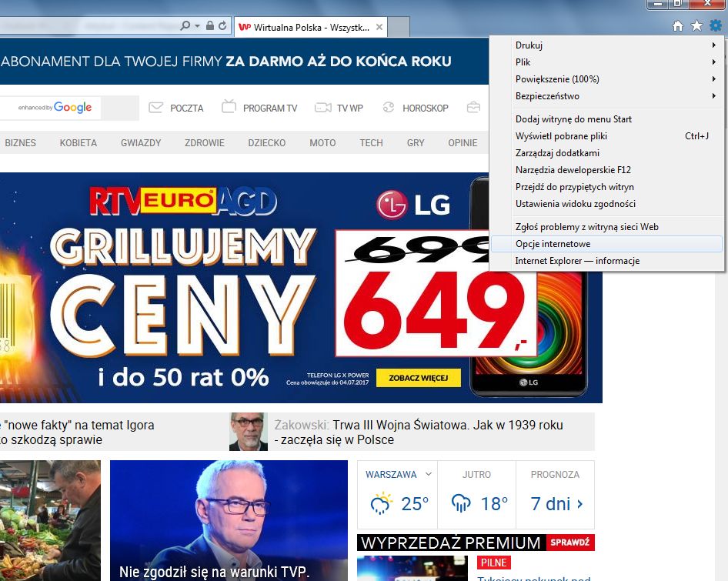Close the Wirtualna Polska tab
Image resolution: width=728 pixels, height=581 pixels.
[x=379, y=27]
